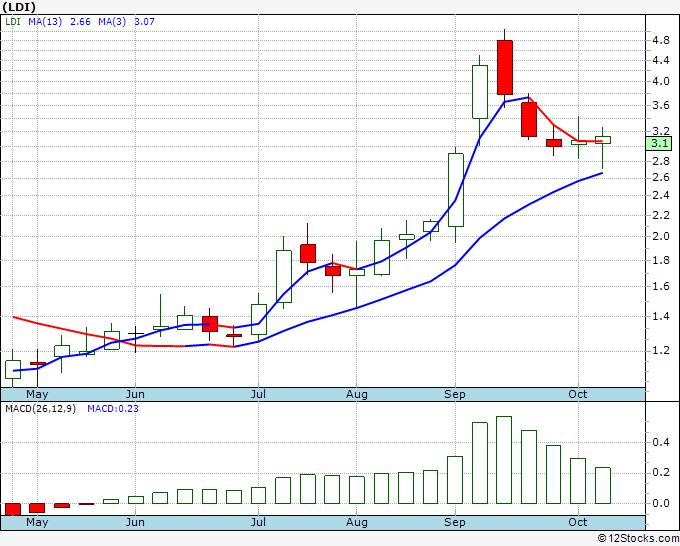This screenshot has height=546, width=680.
Task: Click the Oct label under the MACD panel
Action: point(578,522)
